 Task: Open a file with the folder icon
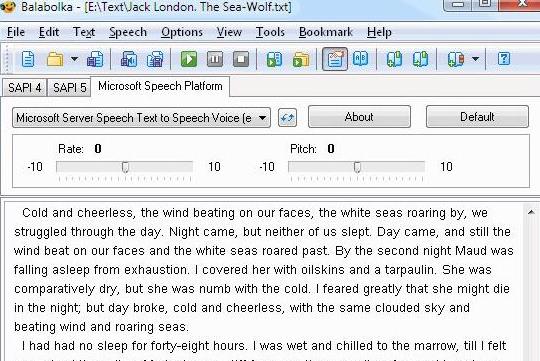[x=55, y=59]
